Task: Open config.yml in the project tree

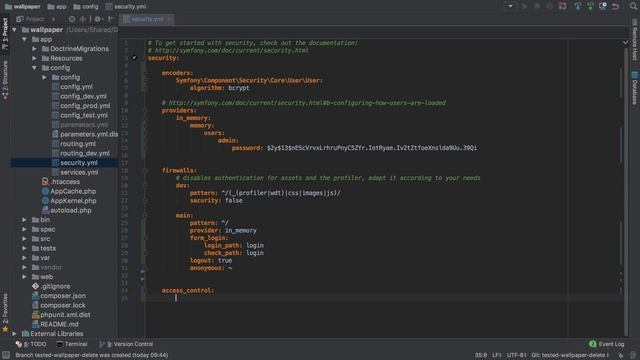Action: (x=76, y=87)
